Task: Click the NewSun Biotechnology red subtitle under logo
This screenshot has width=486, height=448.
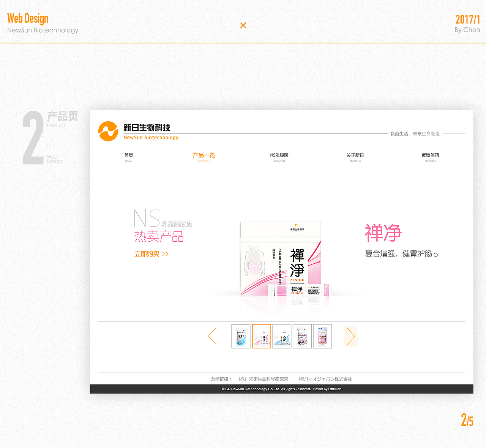Action: [x=151, y=138]
